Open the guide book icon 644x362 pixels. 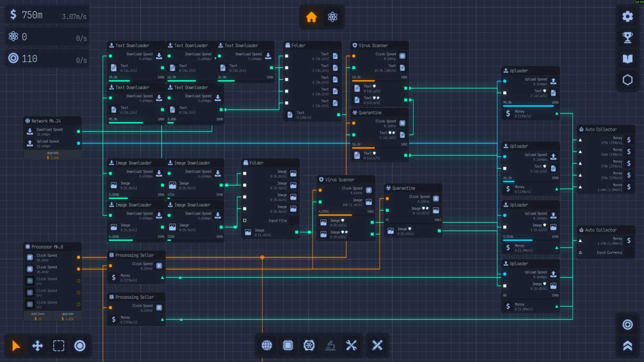click(x=627, y=59)
